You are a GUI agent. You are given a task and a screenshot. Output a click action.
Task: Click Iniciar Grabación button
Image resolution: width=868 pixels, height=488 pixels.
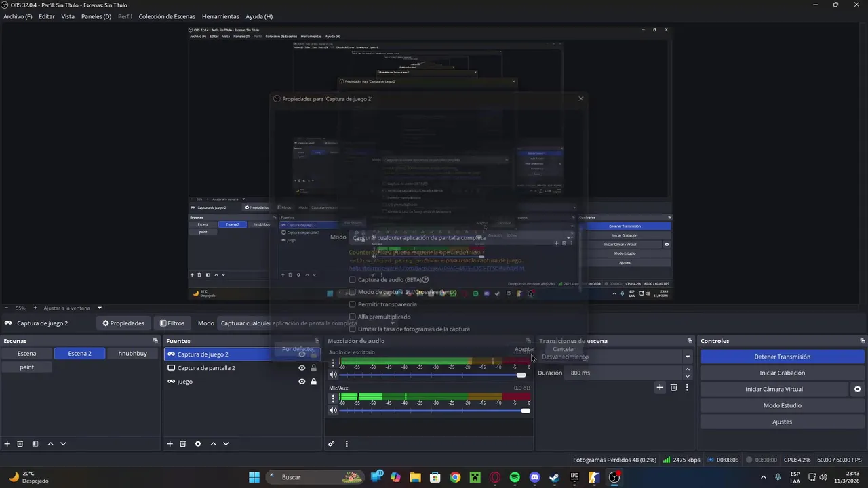[x=782, y=373]
